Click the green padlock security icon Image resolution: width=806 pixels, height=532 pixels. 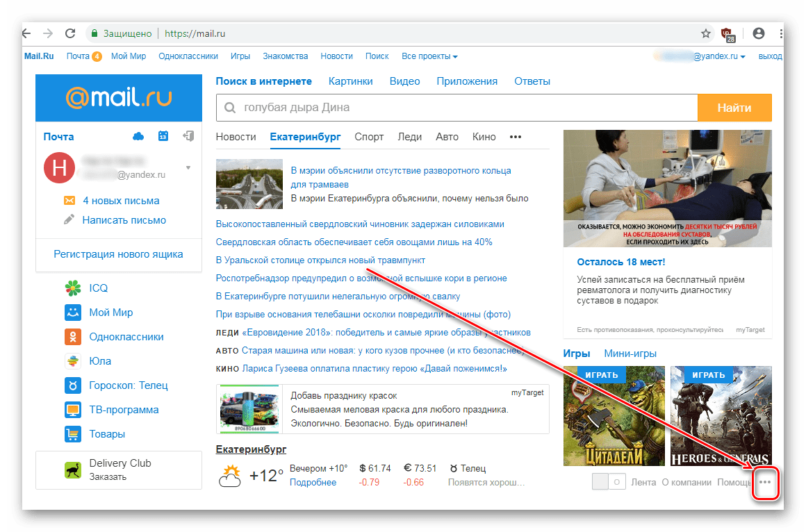click(x=94, y=33)
